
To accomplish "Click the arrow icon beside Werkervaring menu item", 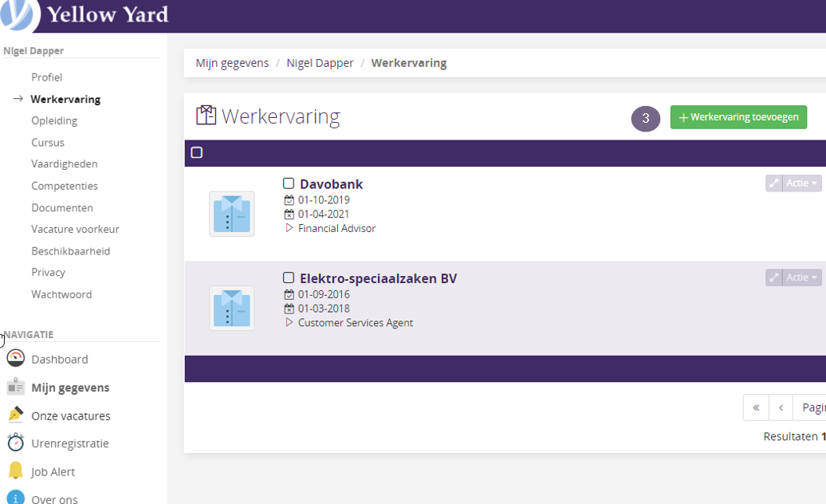I will coord(18,98).
